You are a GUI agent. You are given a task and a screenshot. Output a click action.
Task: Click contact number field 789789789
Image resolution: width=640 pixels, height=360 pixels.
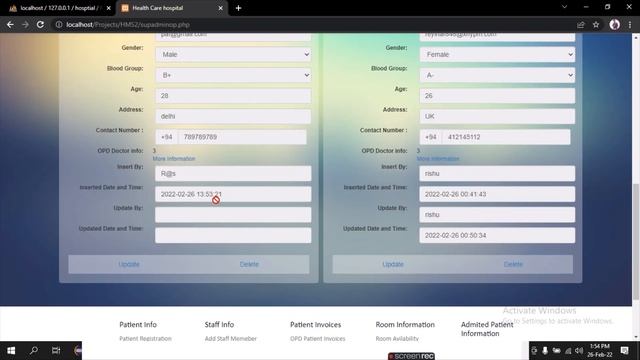pyautogui.click(x=242, y=137)
